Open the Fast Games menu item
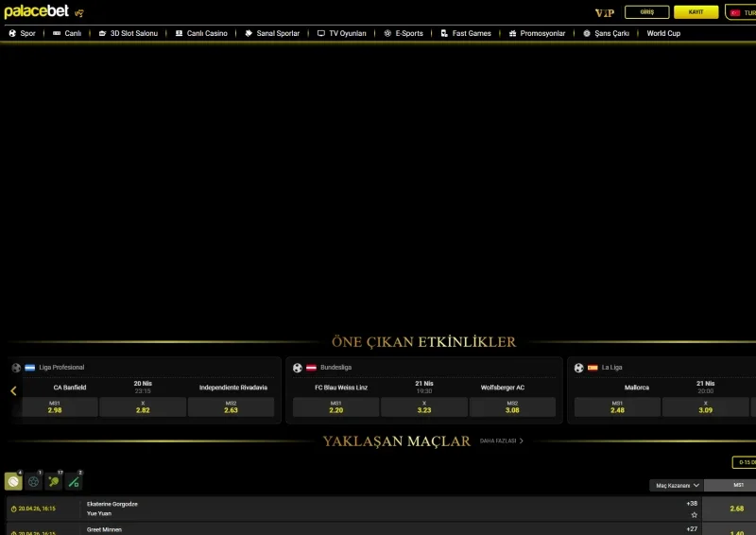Image resolution: width=756 pixels, height=535 pixels. pos(466,33)
